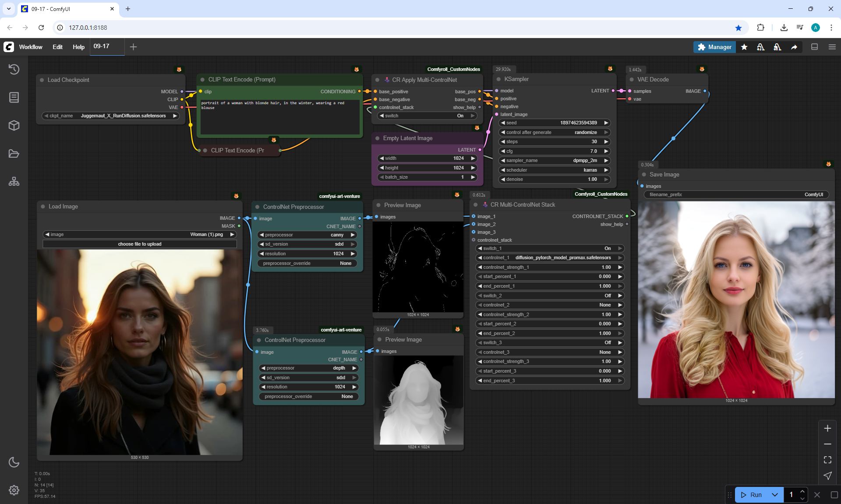Open ckpt_name checkpoint dropdown
Viewport: 841px width, 504px height.
[x=111, y=116]
